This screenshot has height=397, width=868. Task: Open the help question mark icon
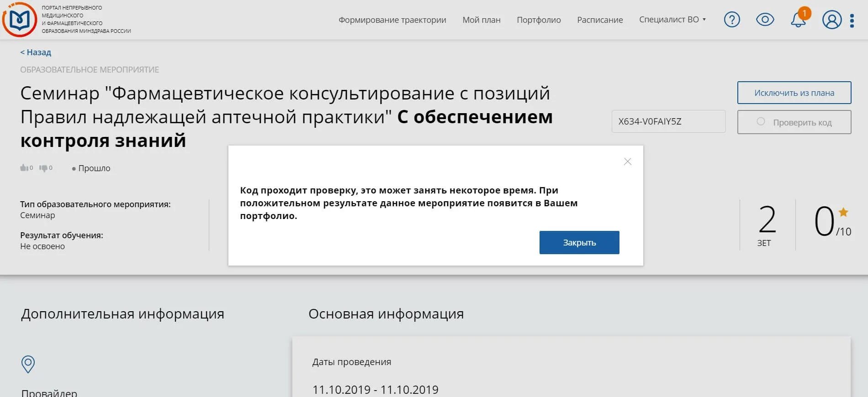732,20
